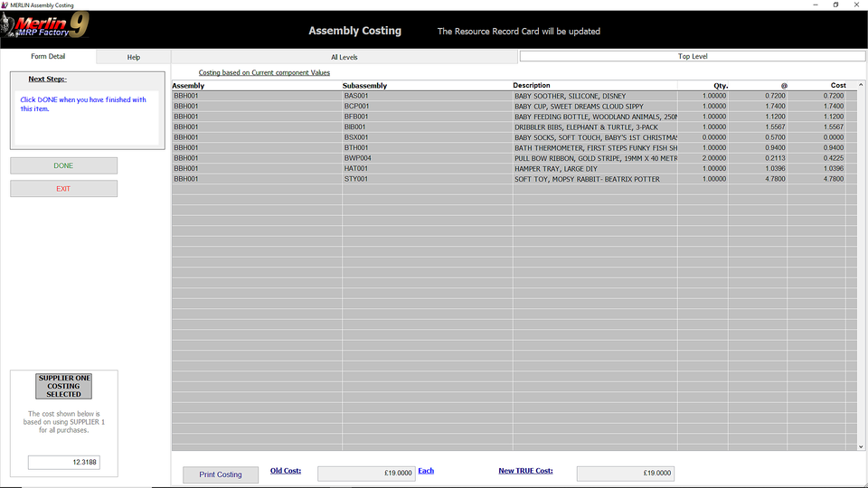The height and width of the screenshot is (488, 868).
Task: Click the Print Costing button
Action: 221,474
